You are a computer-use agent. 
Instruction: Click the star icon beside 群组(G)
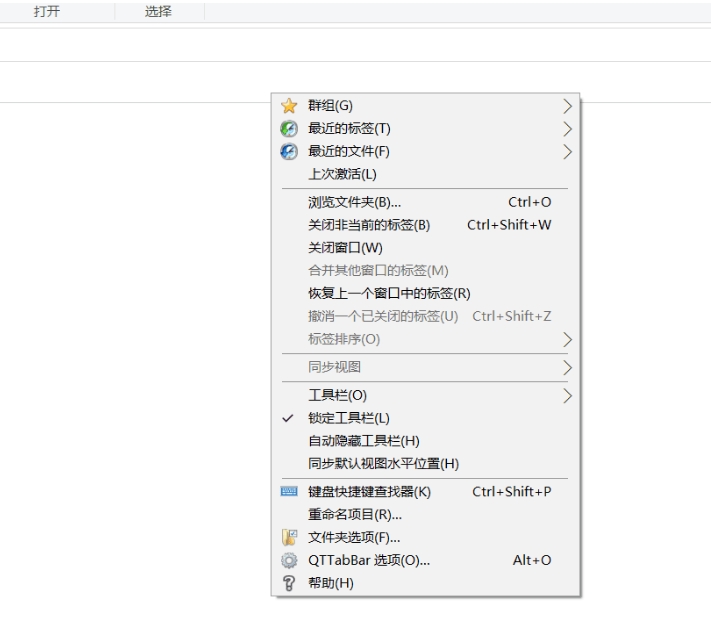pos(289,106)
